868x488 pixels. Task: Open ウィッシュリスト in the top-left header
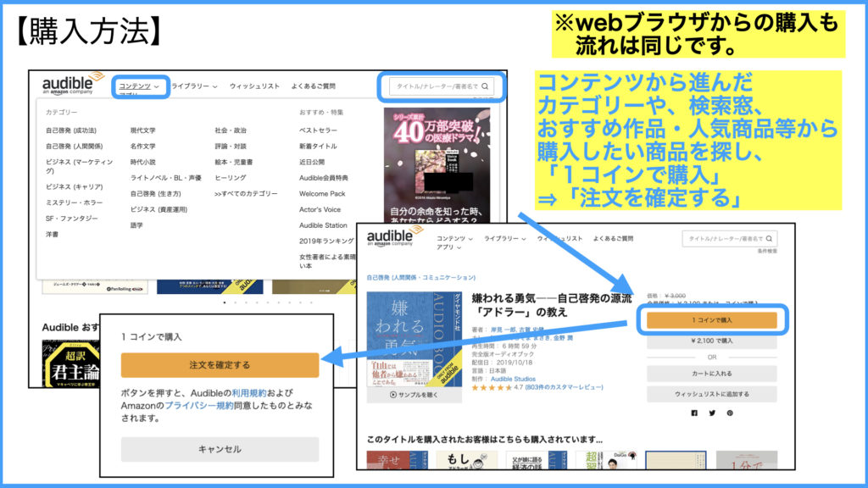point(254,86)
